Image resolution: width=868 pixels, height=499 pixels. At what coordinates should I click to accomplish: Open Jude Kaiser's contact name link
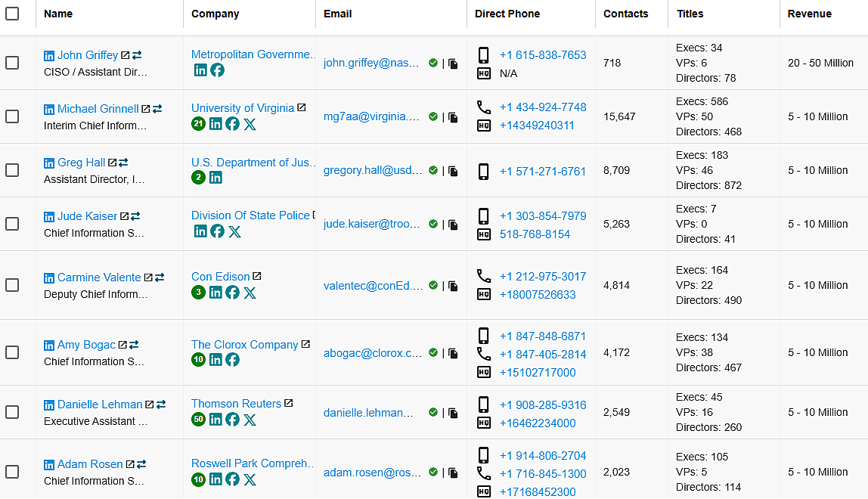coord(87,216)
